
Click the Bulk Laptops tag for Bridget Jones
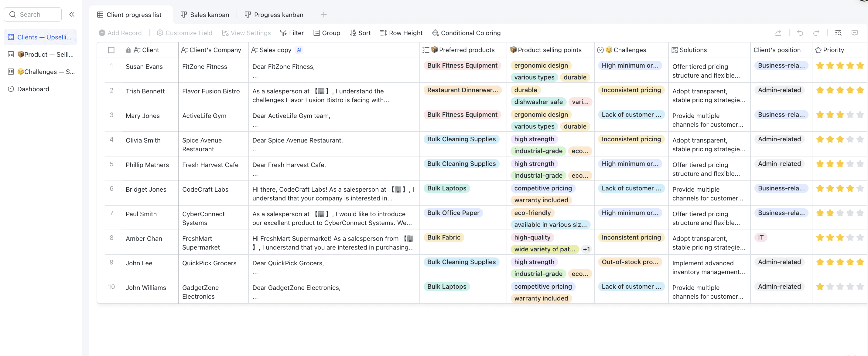pos(446,188)
